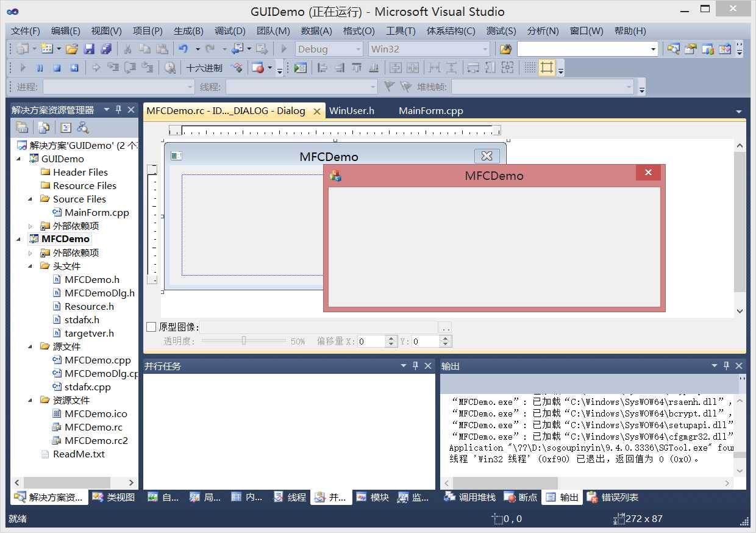Click the toolbar search combo box
The width and height of the screenshot is (756, 533).
(x=588, y=49)
